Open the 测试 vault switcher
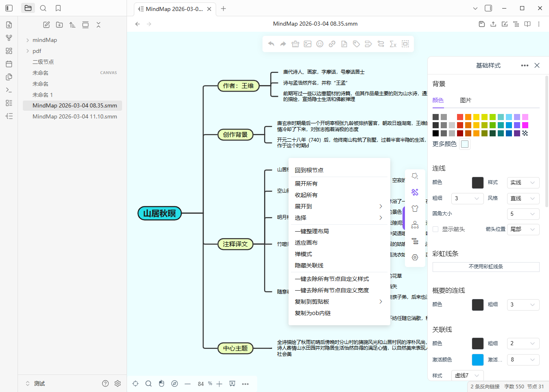 [35, 383]
